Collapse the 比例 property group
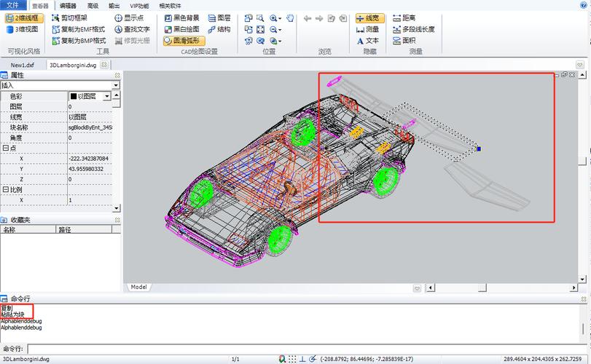 6,190
